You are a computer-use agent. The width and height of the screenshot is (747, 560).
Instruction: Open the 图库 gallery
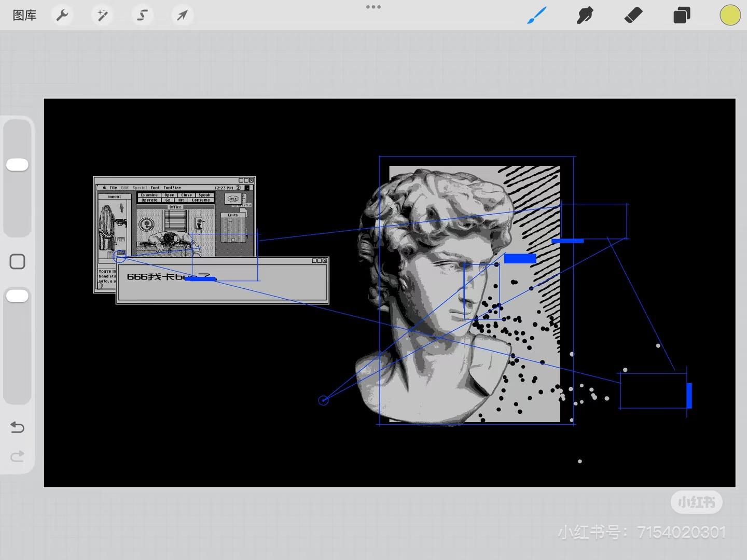[x=24, y=16]
